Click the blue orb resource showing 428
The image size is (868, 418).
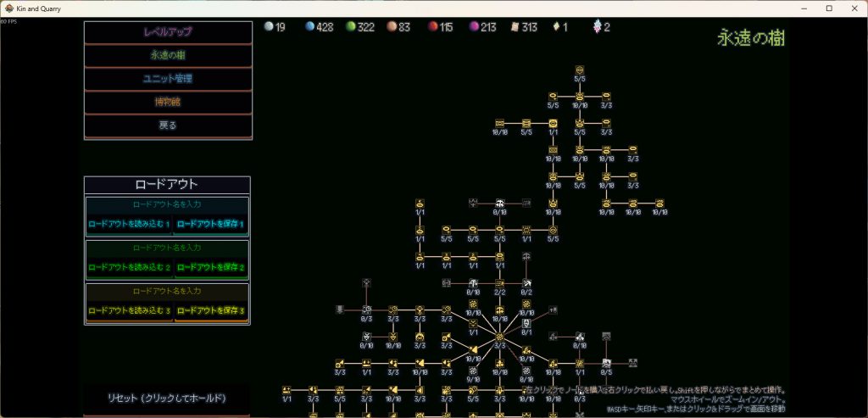pos(310,27)
